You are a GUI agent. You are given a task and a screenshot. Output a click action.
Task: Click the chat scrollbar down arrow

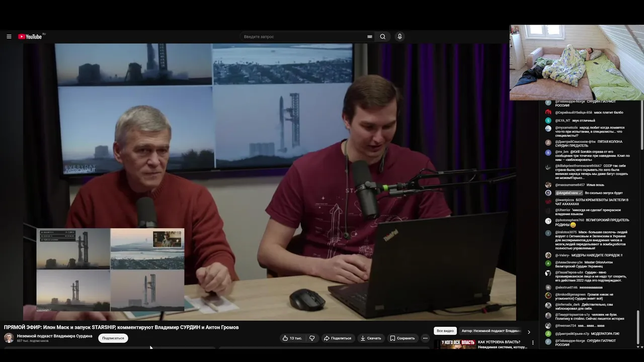(638, 346)
